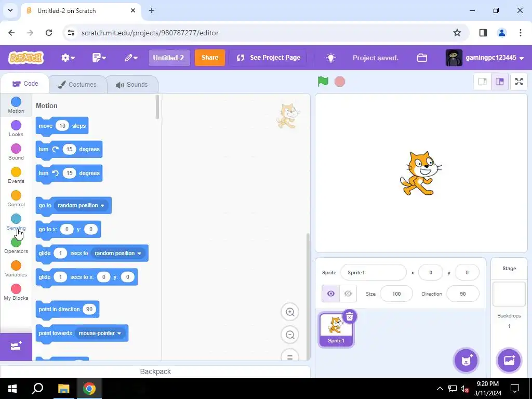Click the Choose a Backdrop button
Image resolution: width=532 pixels, height=399 pixels.
509,361
